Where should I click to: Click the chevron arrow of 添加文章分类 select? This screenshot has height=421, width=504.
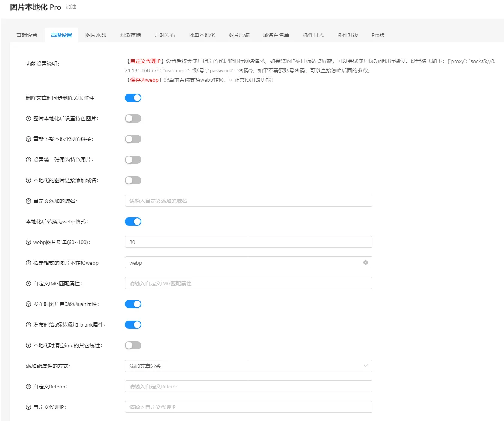365,366
